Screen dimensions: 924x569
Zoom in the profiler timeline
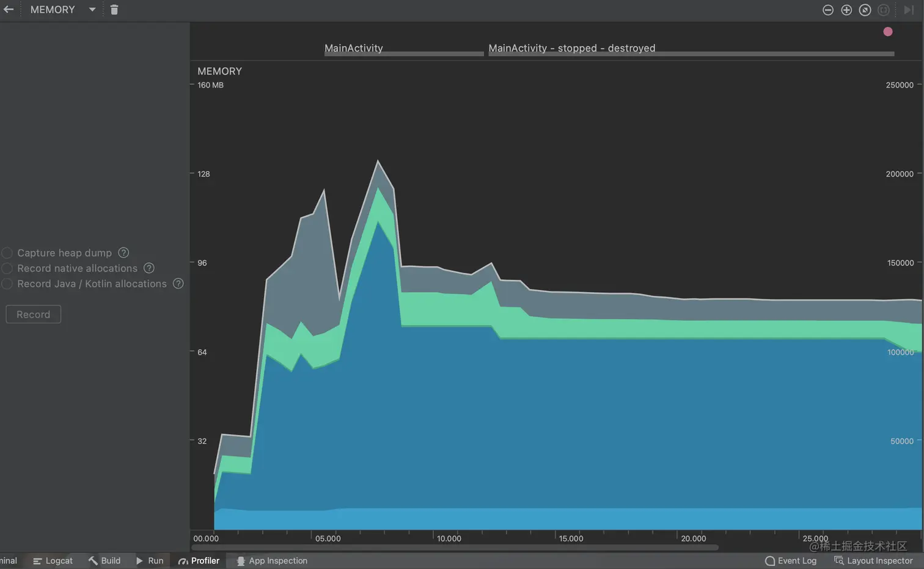[846, 10]
